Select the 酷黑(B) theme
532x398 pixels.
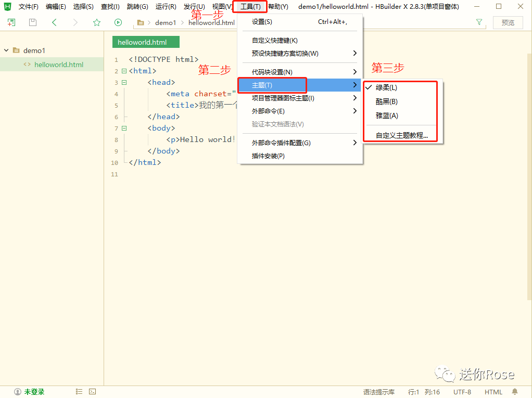pos(385,101)
